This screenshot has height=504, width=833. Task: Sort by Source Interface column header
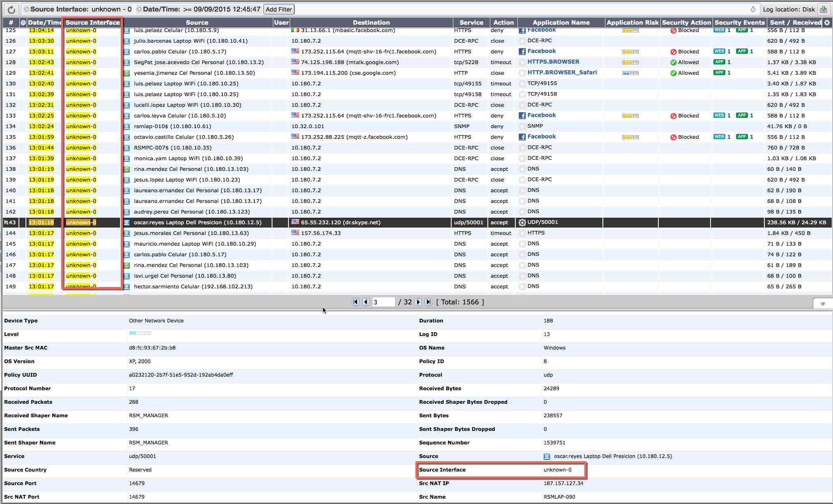tap(92, 23)
